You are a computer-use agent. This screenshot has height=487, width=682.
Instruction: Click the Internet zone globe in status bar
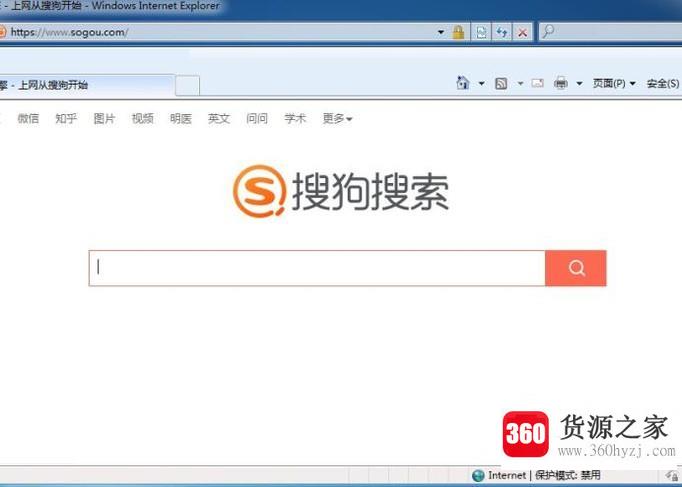click(x=478, y=475)
